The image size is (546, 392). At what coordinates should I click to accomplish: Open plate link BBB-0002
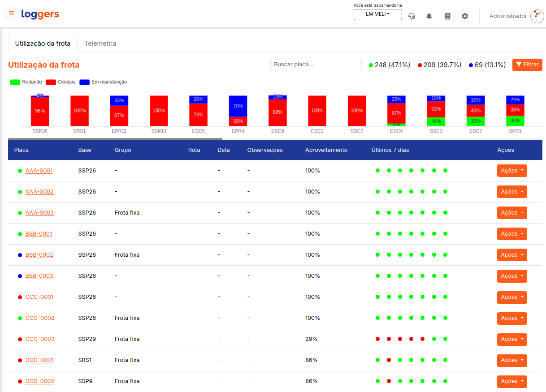pyautogui.click(x=39, y=255)
